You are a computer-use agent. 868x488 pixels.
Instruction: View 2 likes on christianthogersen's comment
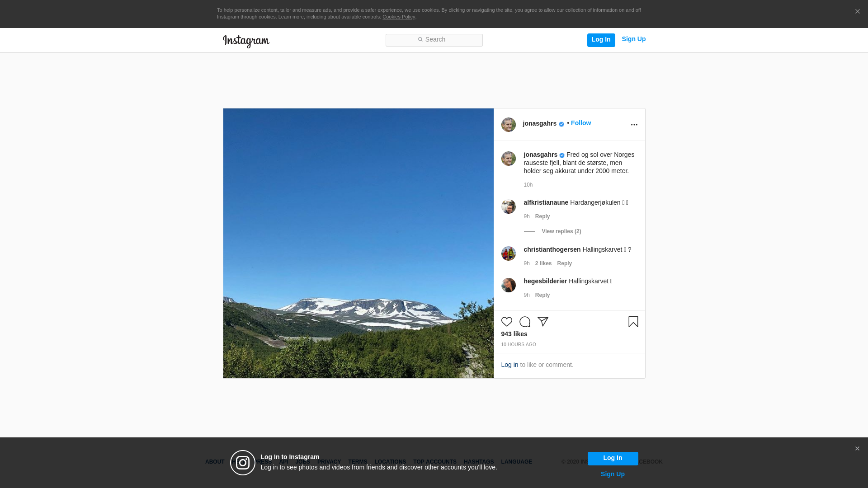(543, 263)
